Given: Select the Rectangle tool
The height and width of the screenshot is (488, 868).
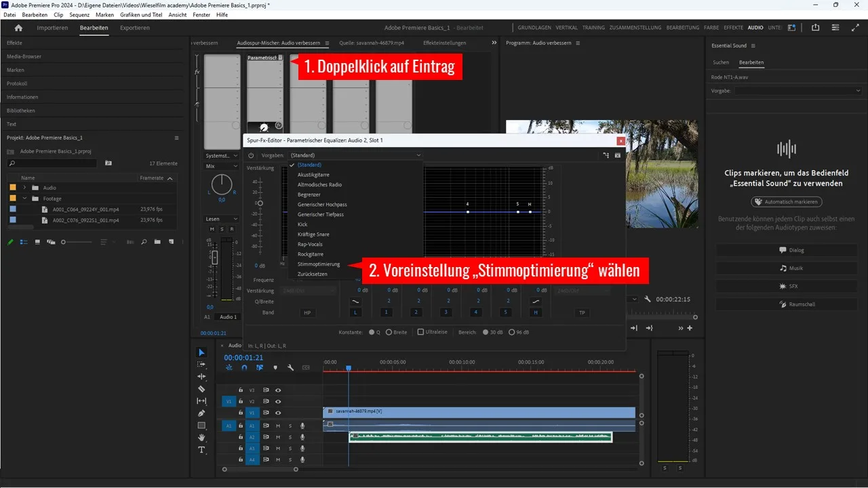Looking at the screenshot, I should click(201, 426).
